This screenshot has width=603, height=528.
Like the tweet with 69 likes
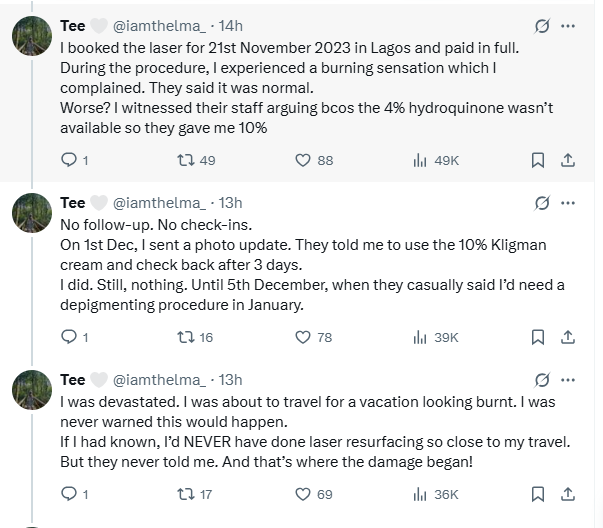click(x=303, y=494)
